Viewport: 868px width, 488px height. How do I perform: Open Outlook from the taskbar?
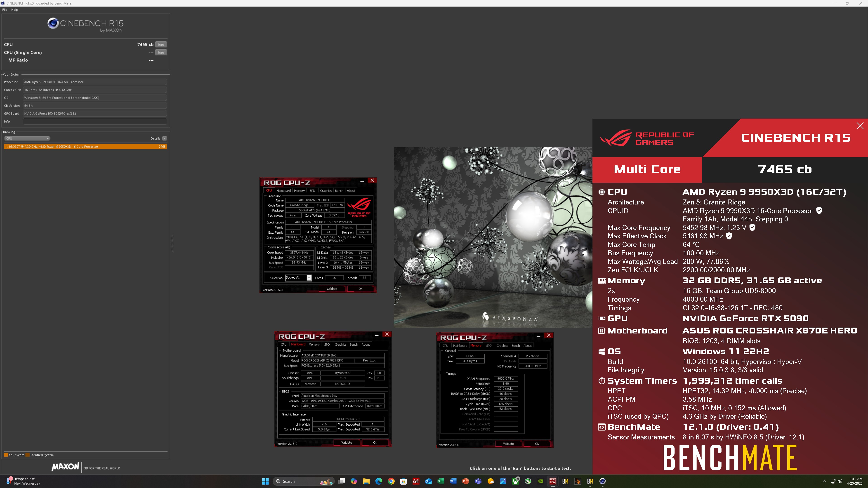[428, 481]
